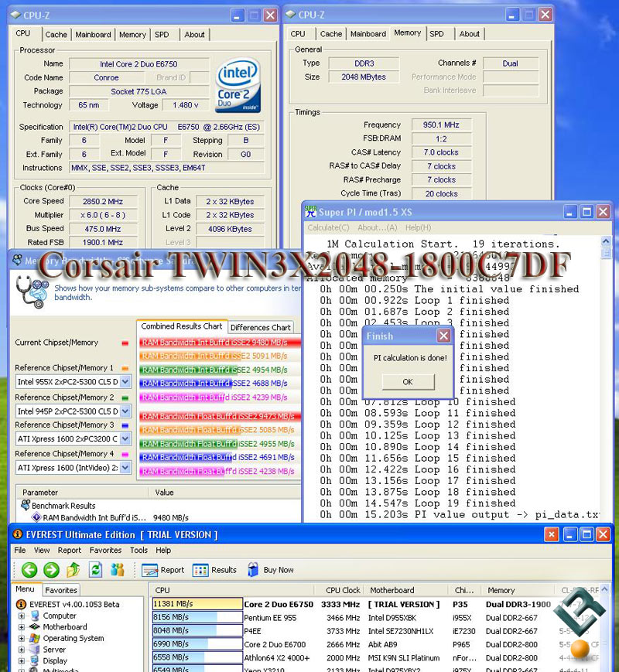Open About...(A) menu in Super PI
Screen dimensions: 619x672
(378, 227)
